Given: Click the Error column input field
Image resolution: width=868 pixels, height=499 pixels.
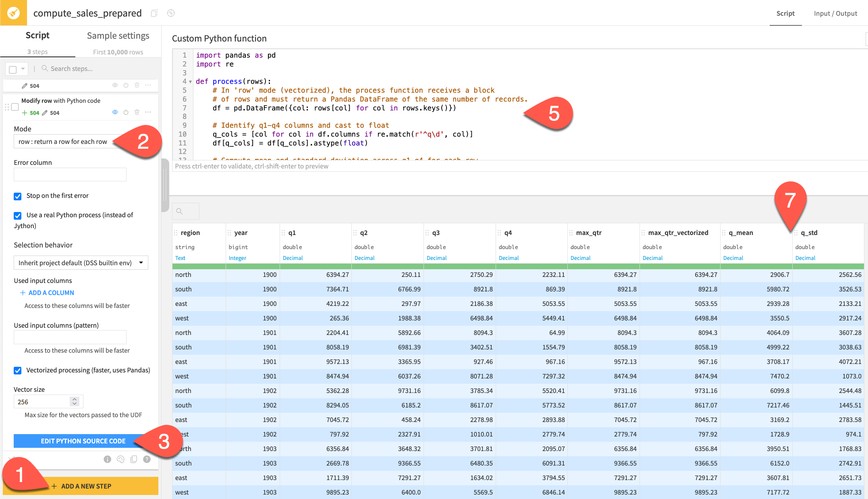Looking at the screenshot, I should [x=70, y=175].
